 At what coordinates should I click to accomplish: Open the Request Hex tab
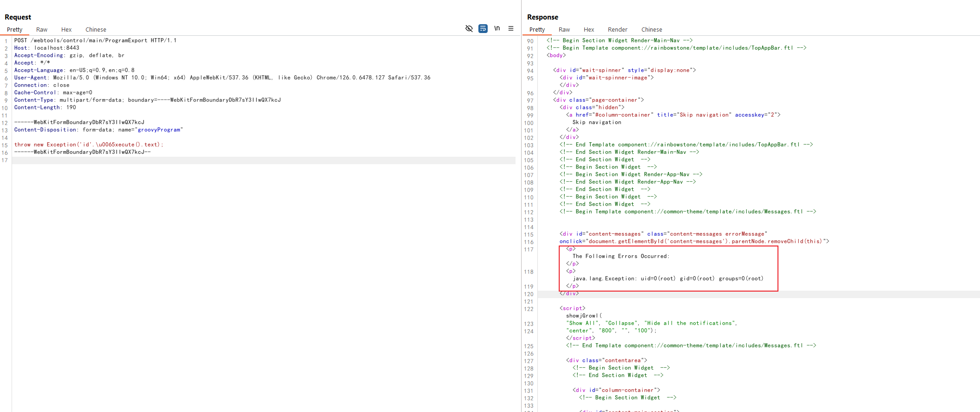click(x=66, y=29)
